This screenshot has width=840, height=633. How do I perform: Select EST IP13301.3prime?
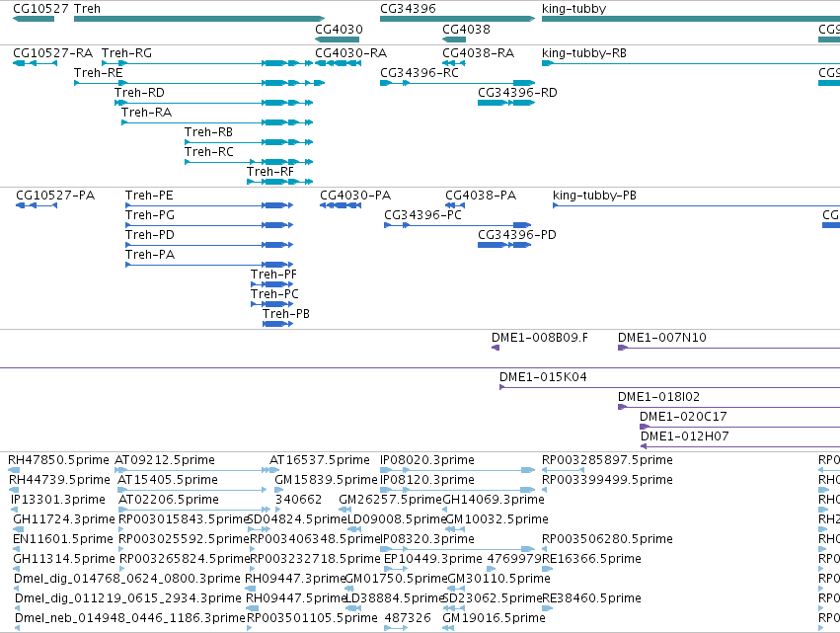point(15,510)
